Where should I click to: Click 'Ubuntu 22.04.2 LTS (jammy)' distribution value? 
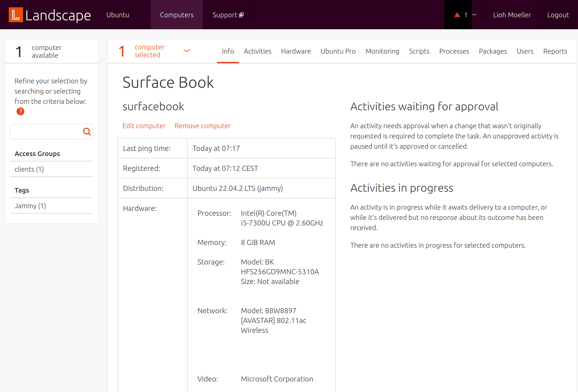[x=238, y=188]
